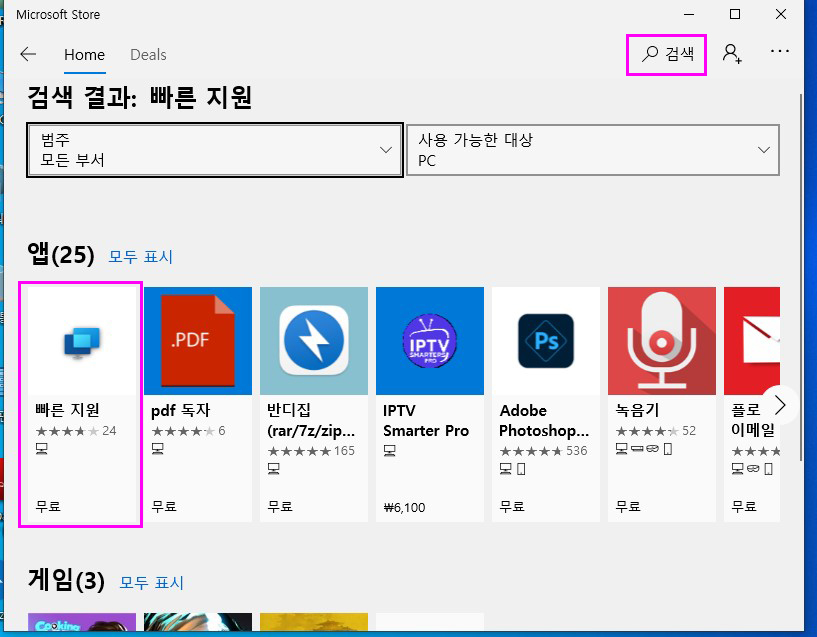Expand the 범주 모든 부서 dropdown
817x637 pixels.
click(215, 150)
